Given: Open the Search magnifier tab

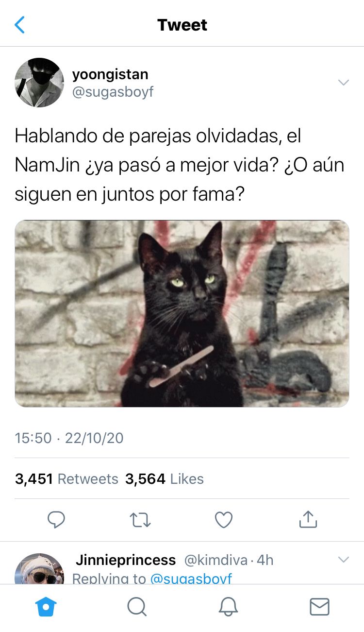Looking at the screenshot, I should point(136,607).
